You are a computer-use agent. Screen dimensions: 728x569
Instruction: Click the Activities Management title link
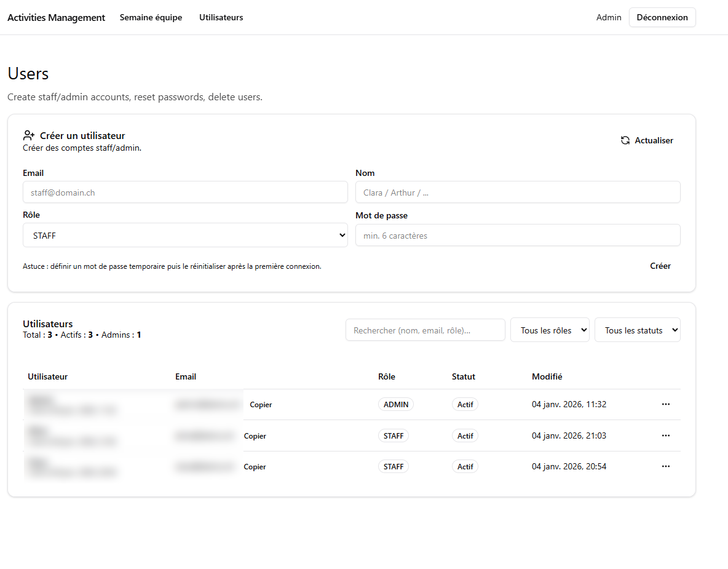(x=57, y=17)
